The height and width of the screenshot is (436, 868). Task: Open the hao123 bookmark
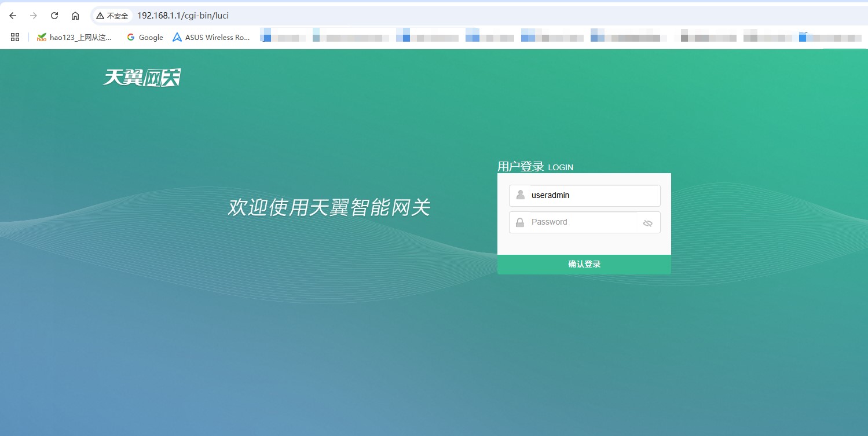click(74, 37)
